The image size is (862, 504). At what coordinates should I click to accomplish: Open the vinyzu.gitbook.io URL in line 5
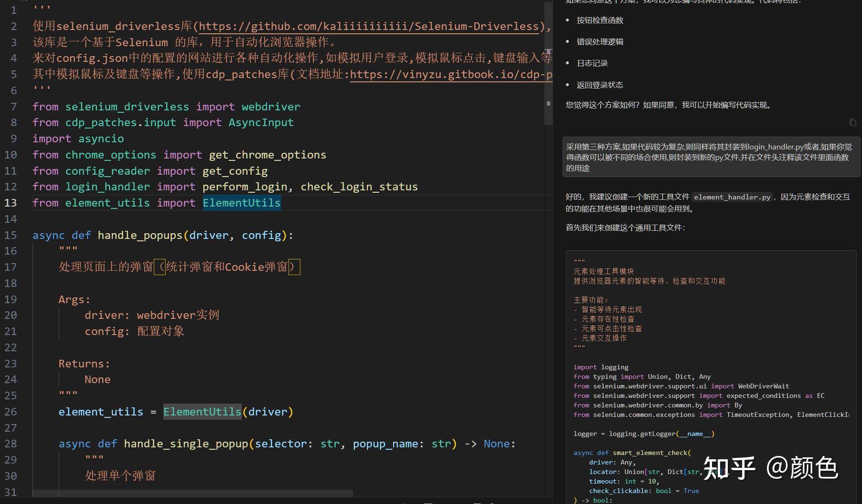[451, 74]
